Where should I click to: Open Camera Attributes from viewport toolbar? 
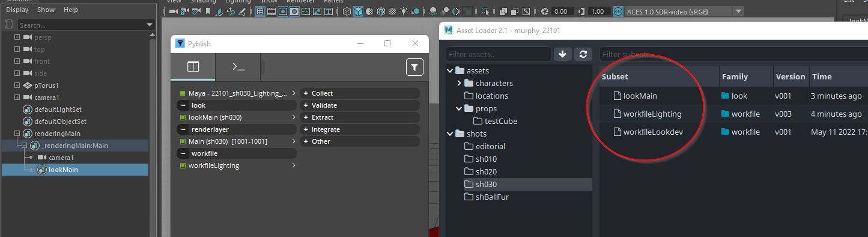(x=196, y=11)
